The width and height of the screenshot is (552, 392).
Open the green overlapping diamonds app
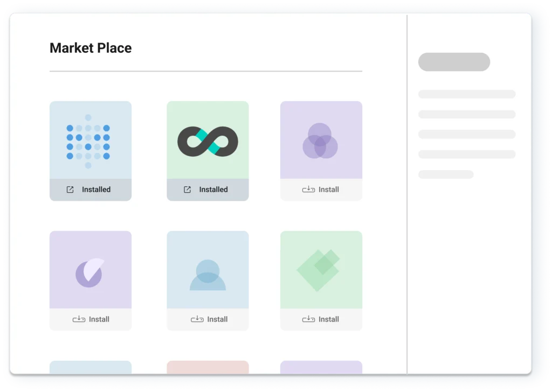coord(319,270)
